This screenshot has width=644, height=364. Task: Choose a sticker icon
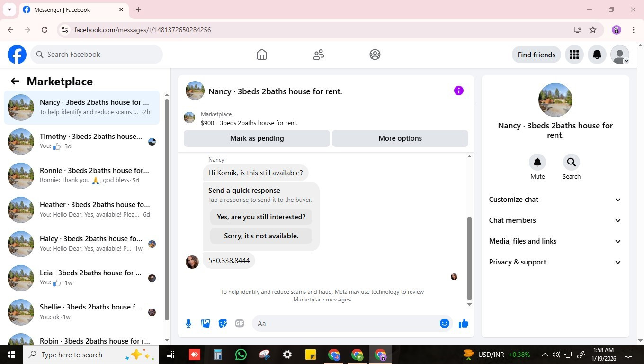click(x=223, y=323)
